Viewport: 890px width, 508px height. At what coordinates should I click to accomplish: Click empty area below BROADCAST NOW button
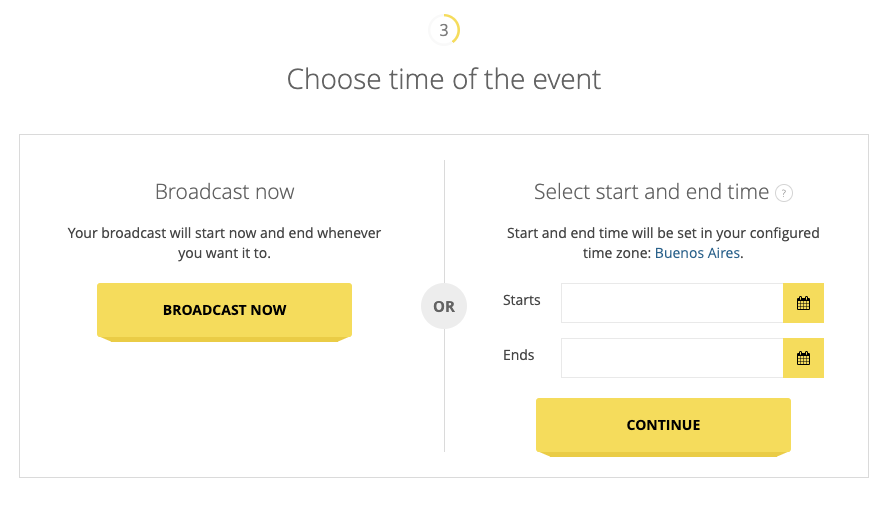tap(224, 409)
